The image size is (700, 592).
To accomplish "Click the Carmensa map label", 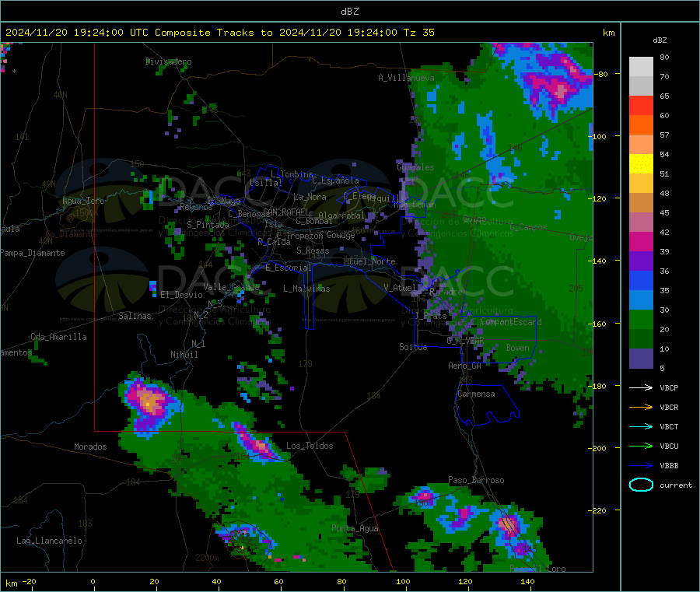I will tap(476, 394).
